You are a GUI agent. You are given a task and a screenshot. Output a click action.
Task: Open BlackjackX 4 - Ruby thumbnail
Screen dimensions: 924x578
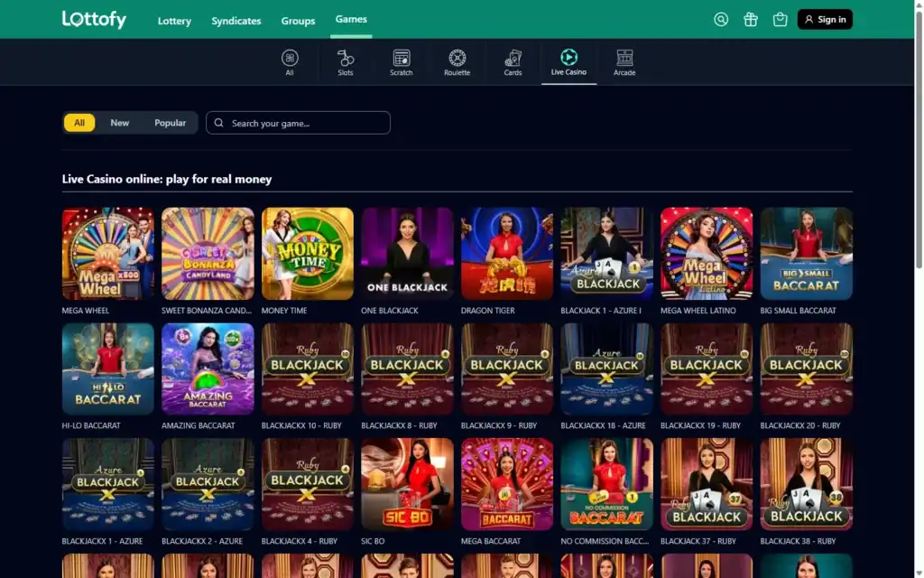pos(308,484)
